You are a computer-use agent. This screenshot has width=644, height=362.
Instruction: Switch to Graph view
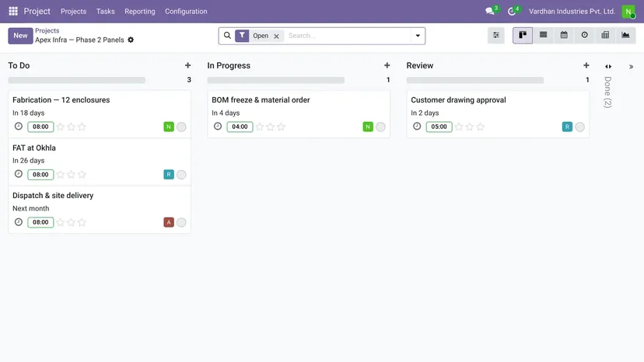[625, 35]
